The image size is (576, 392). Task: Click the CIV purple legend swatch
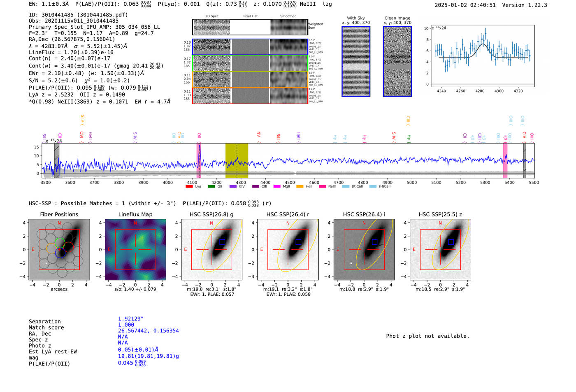tap(233, 186)
